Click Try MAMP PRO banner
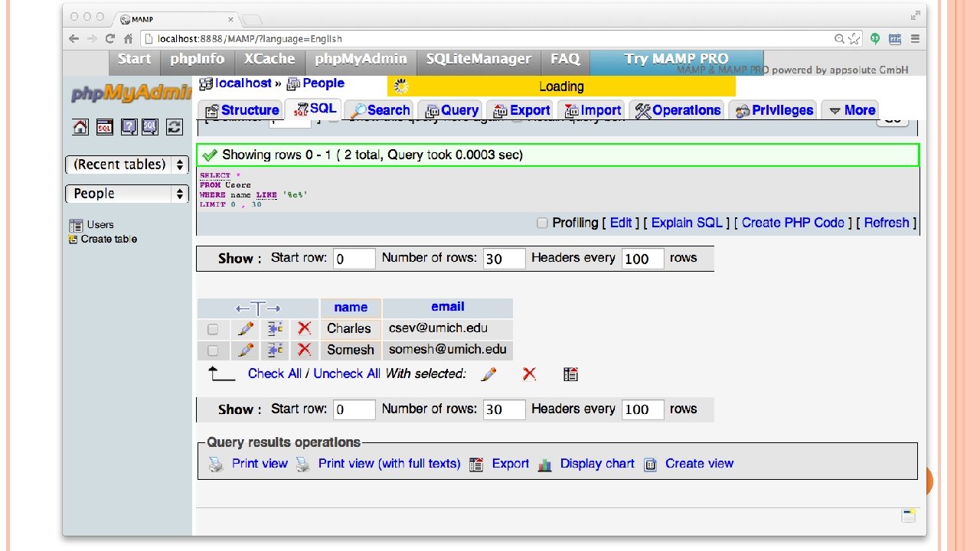 click(x=677, y=60)
